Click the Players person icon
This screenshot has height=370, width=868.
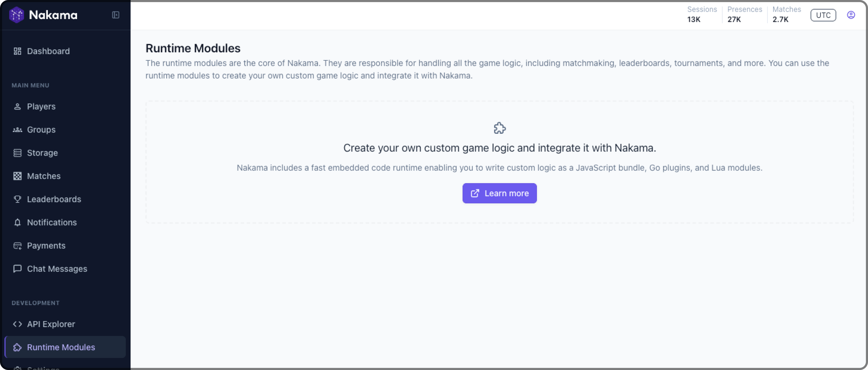pyautogui.click(x=18, y=106)
